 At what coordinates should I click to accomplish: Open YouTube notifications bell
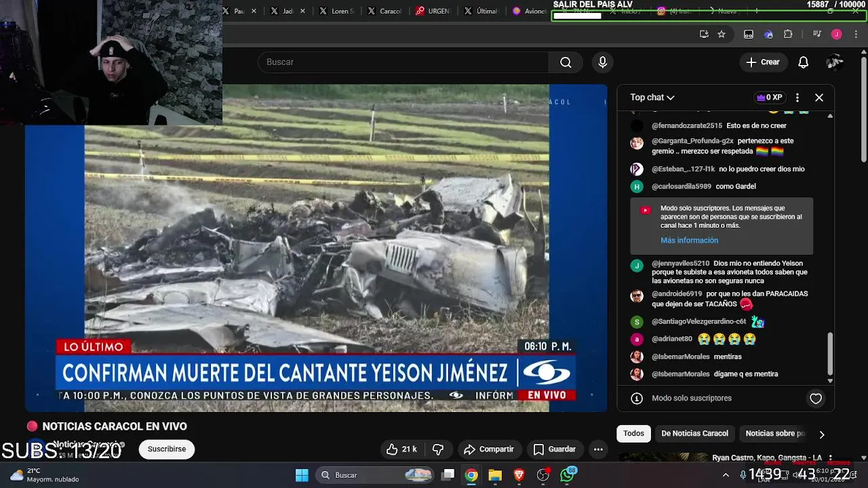pos(803,62)
